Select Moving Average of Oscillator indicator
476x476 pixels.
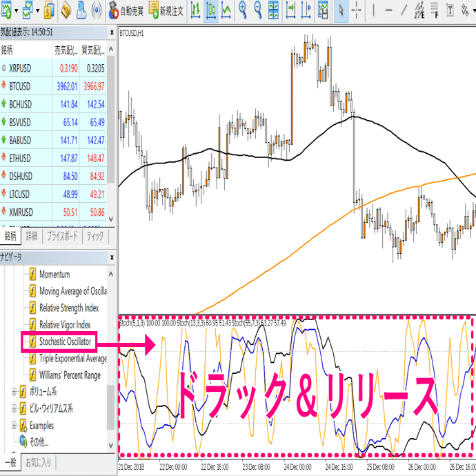pos(68,291)
